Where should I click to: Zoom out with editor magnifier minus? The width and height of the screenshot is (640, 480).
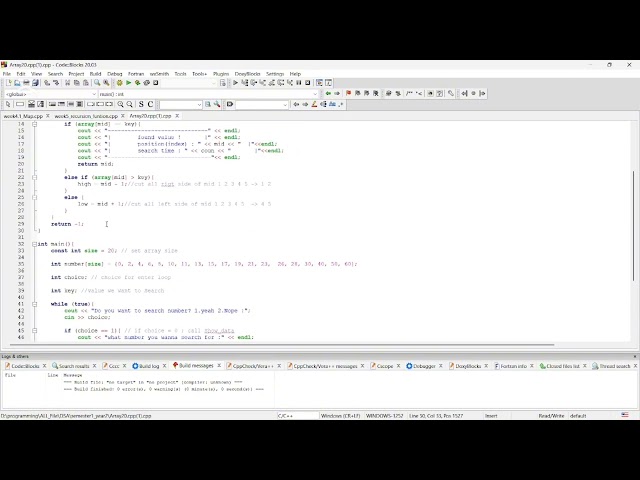click(129, 104)
